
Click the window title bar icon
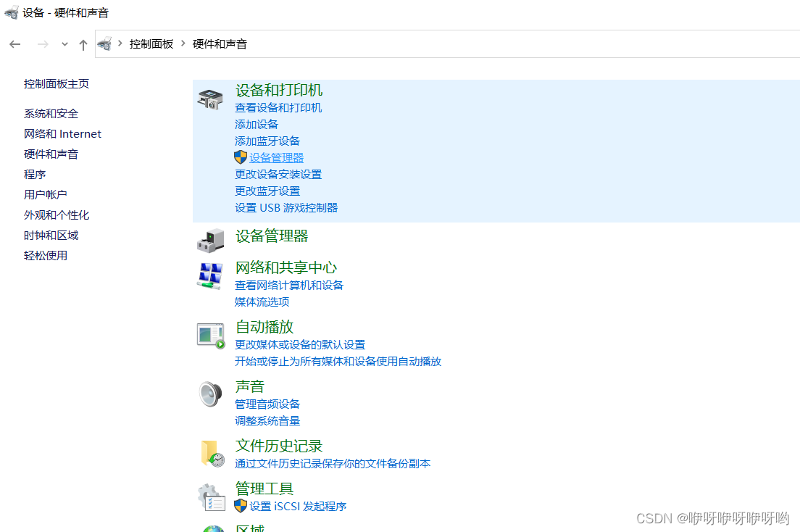(11, 12)
